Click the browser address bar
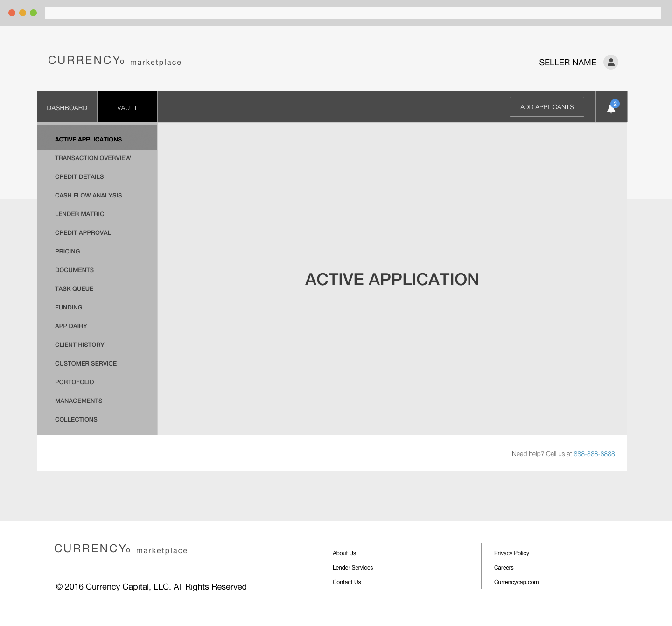 tap(353, 13)
